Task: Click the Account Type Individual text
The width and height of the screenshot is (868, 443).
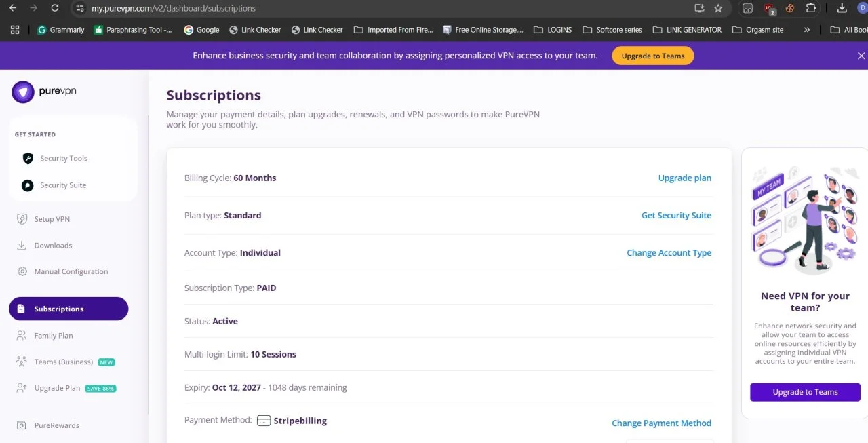Action: point(233,252)
